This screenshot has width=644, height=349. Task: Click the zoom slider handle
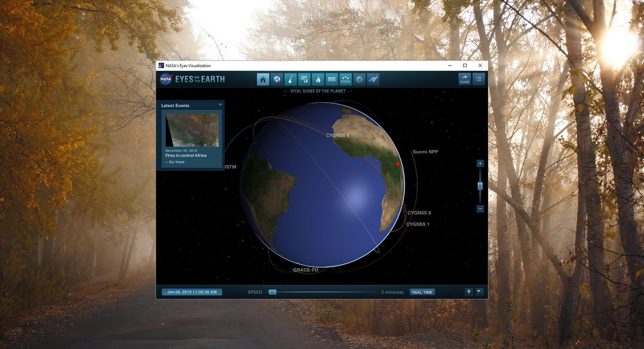(480, 186)
